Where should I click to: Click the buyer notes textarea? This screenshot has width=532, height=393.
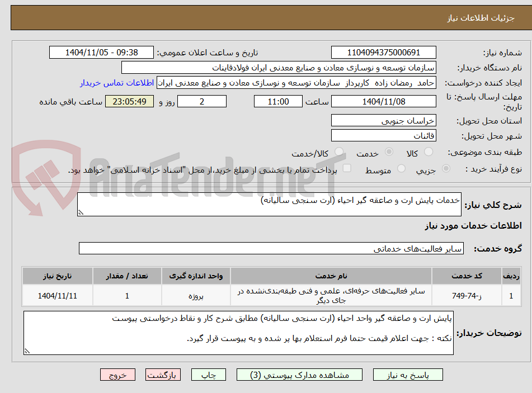coord(238,333)
